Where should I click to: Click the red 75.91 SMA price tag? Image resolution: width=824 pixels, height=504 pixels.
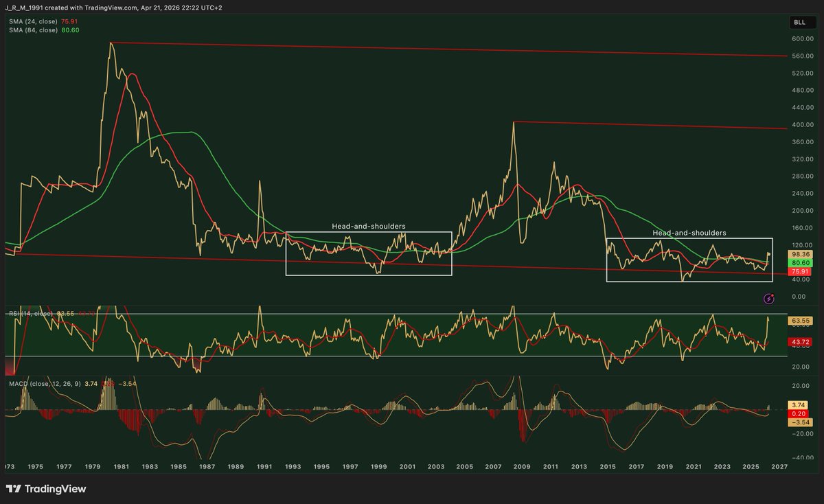(801, 271)
